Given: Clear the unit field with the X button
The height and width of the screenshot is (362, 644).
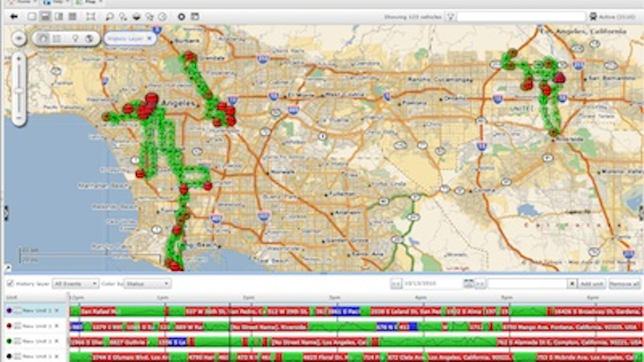Looking at the screenshot, I should [x=572, y=283].
